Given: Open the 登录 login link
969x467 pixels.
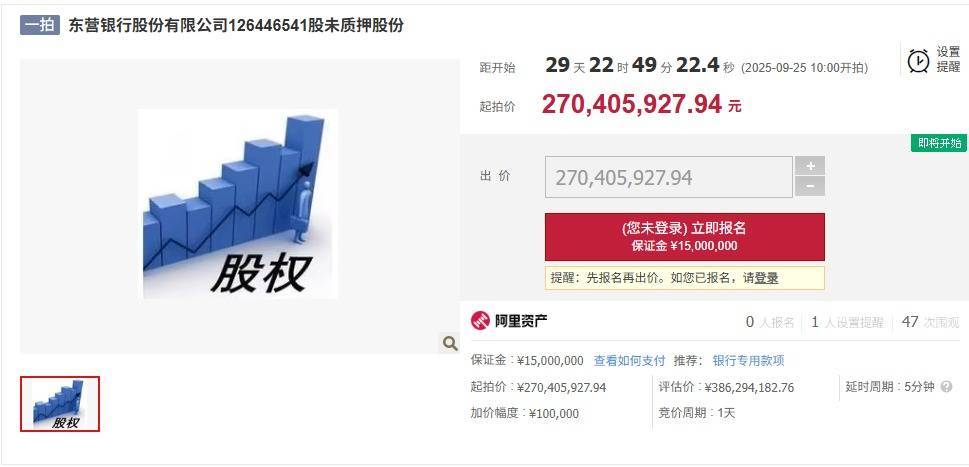Looking at the screenshot, I should (766, 278).
